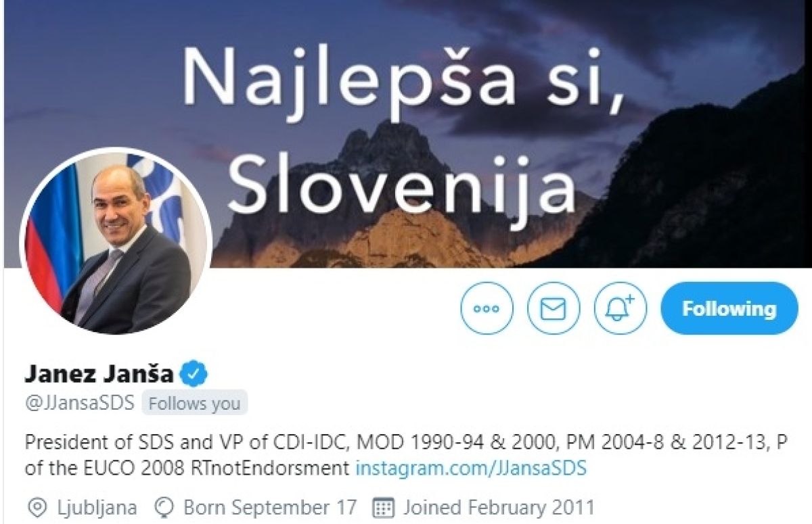Screen dimensions: 812x524
Task: Click the Born September 17 text
Action: coord(270,507)
